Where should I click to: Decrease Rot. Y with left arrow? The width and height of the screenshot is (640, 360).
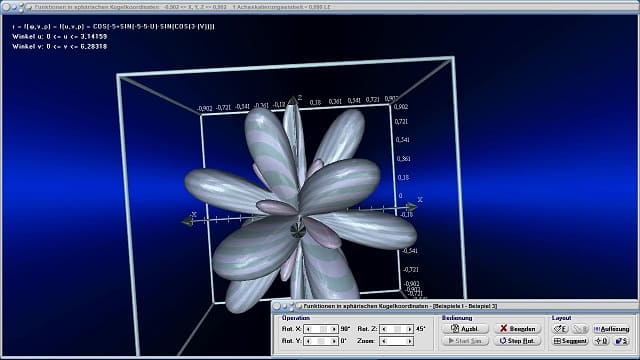click(x=308, y=341)
